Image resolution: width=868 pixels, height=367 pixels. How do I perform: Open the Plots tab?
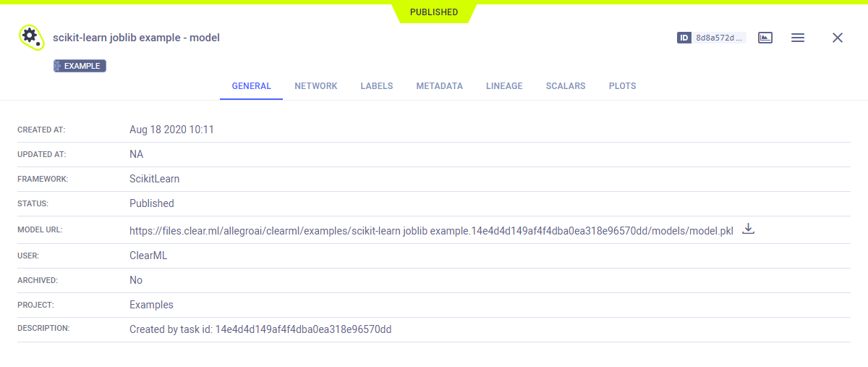[x=622, y=86]
